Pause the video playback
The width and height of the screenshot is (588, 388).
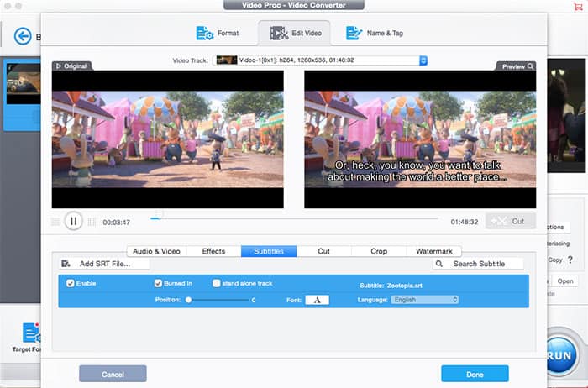[x=73, y=221]
